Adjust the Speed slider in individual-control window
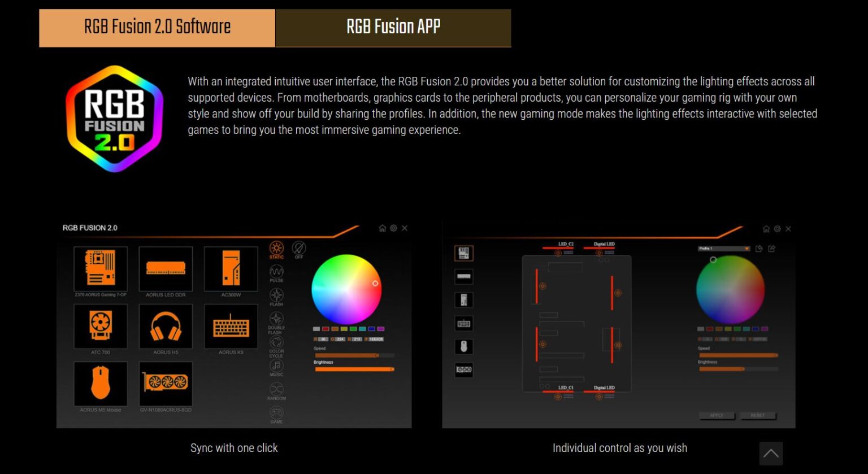This screenshot has height=474, width=868. pos(739,355)
